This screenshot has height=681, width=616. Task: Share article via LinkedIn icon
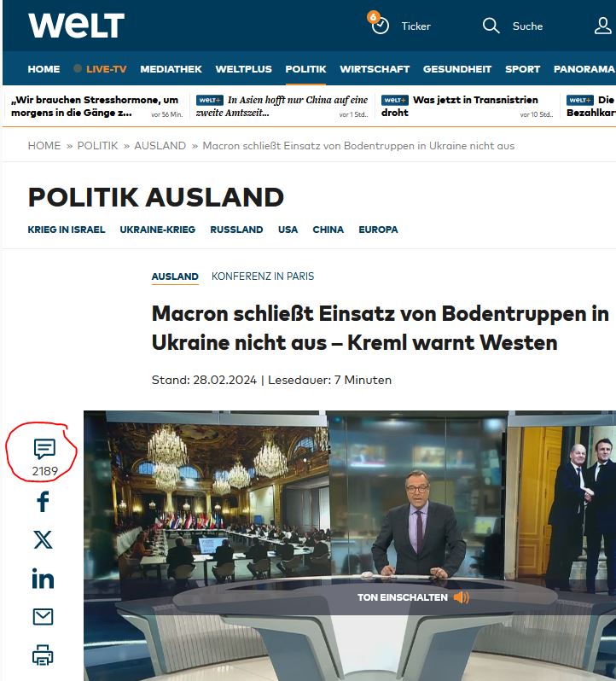click(43, 579)
